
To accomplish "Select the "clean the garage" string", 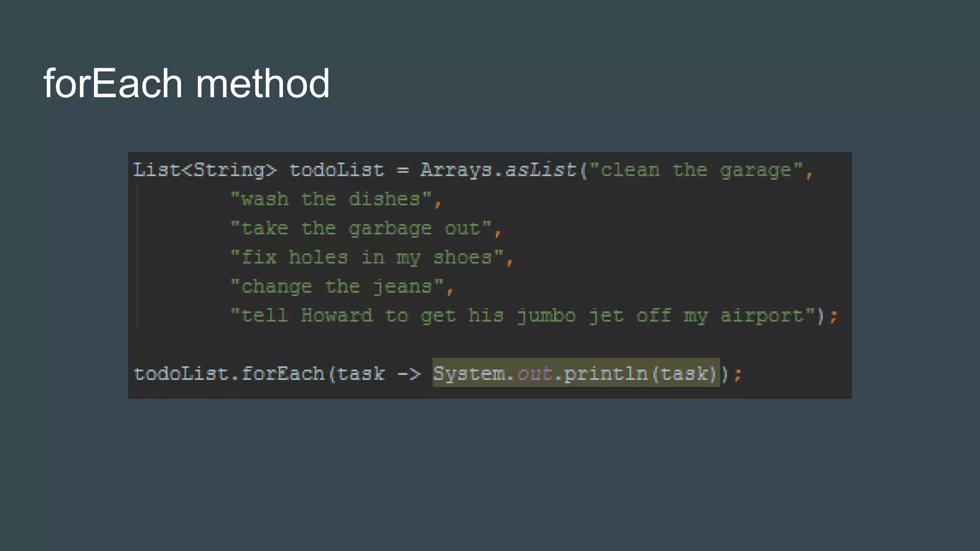I will point(696,170).
